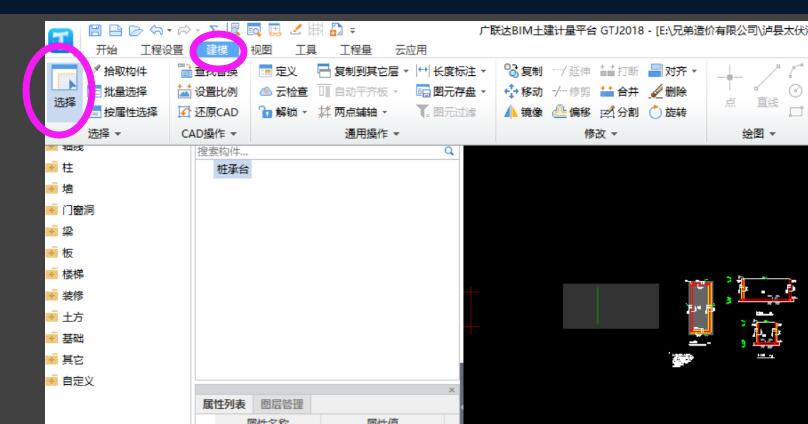Image resolution: width=808 pixels, height=424 pixels.
Task: Expand the 选择 group dropdown
Action: click(118, 134)
